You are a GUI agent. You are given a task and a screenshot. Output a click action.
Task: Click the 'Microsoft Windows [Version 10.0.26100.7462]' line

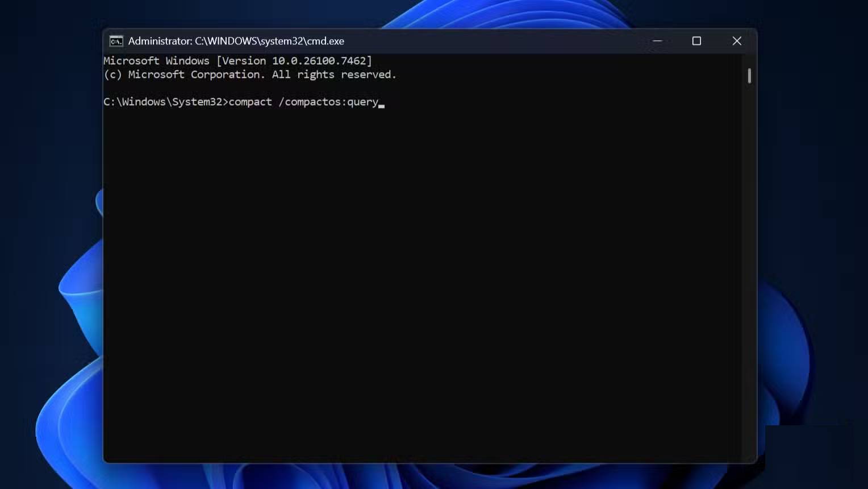pyautogui.click(x=237, y=61)
